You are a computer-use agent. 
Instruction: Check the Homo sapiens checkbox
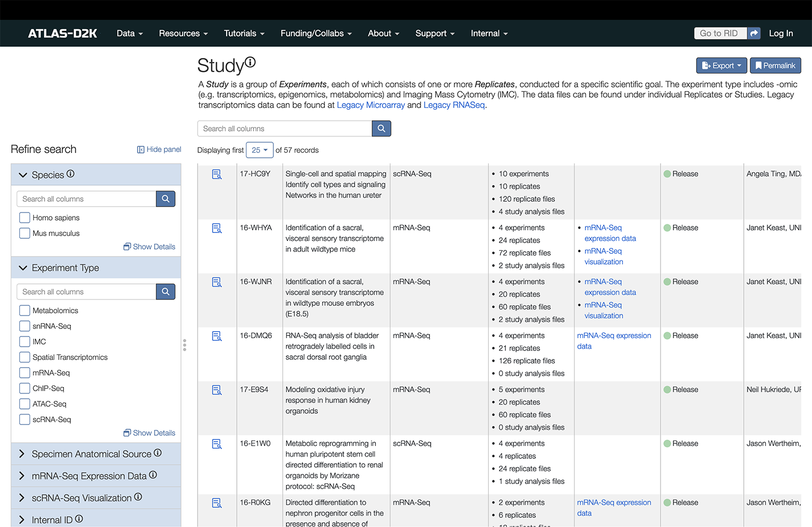coord(25,218)
